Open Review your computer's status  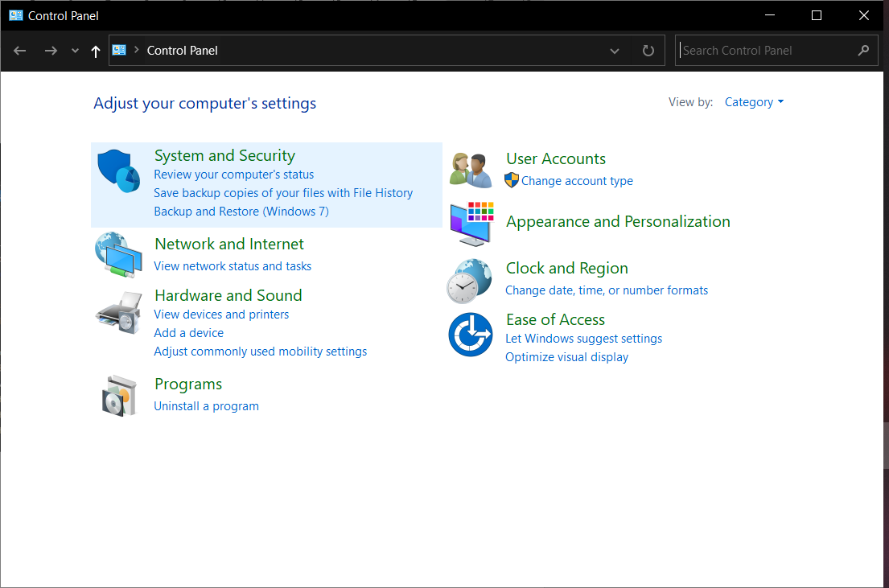click(233, 175)
